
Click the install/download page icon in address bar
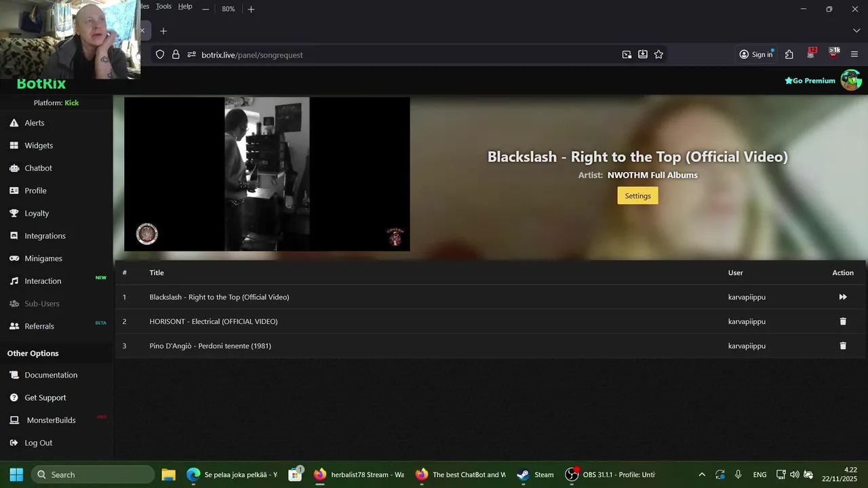coord(643,55)
